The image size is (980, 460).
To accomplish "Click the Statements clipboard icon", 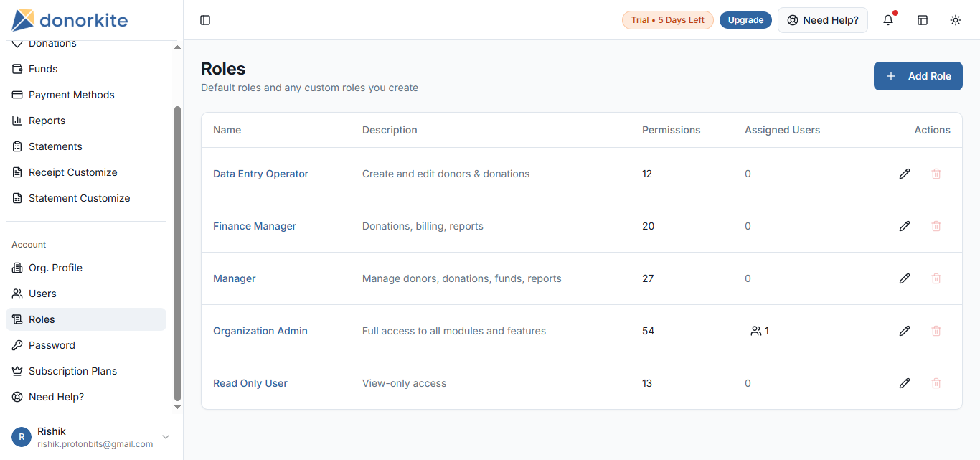I will pyautogui.click(x=17, y=146).
